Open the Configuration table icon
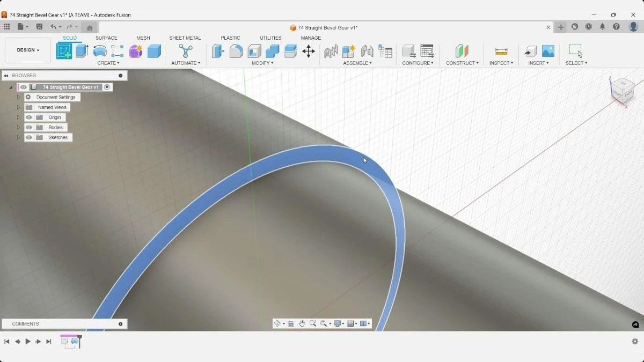This screenshot has height=362, width=644. [x=427, y=51]
